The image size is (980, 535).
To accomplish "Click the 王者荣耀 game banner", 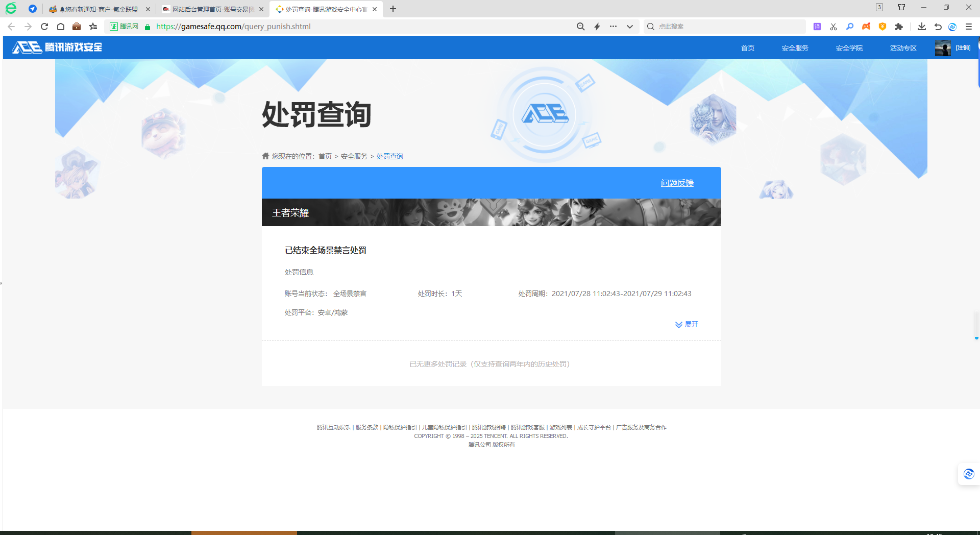I will pyautogui.click(x=492, y=212).
